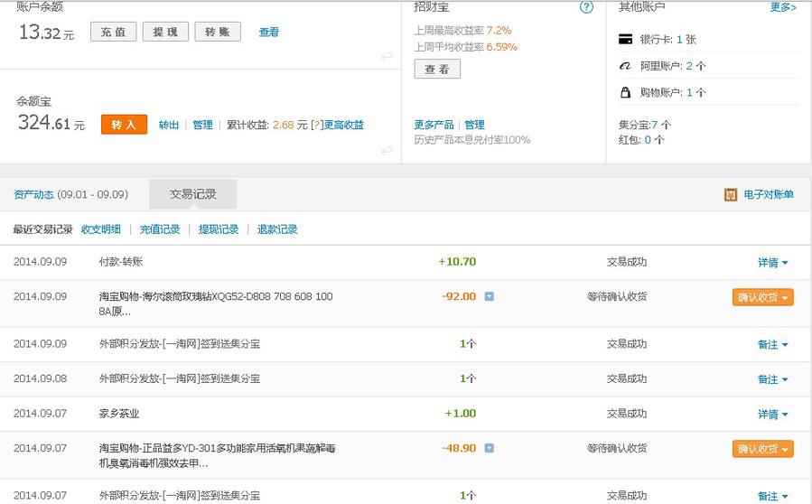The image size is (812, 504).
Task: Expand 详情 dropdown for 付款-转账 row
Action: click(772, 263)
